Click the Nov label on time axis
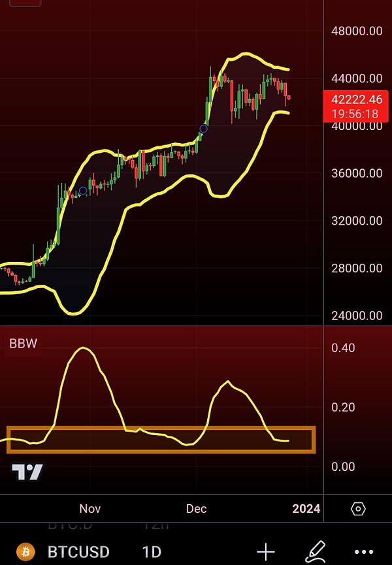Image resolution: width=392 pixels, height=565 pixels. pyautogui.click(x=90, y=509)
